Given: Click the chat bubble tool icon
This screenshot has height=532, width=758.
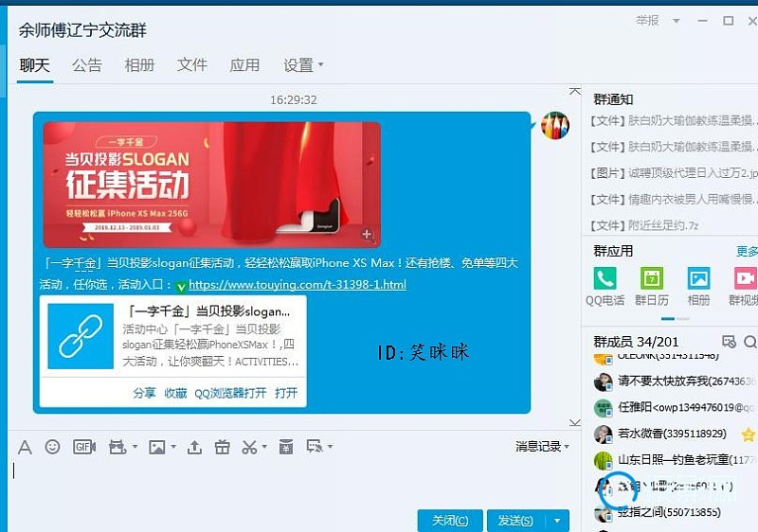Looking at the screenshot, I should (x=315, y=446).
